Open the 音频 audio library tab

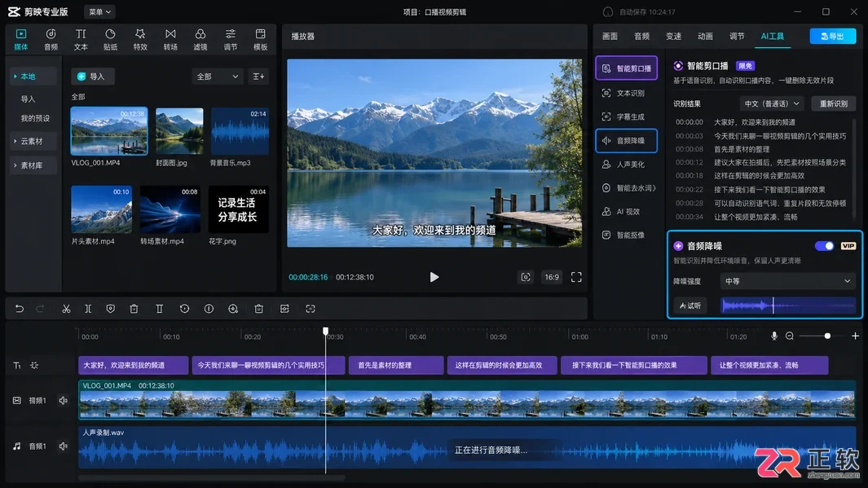(51, 40)
